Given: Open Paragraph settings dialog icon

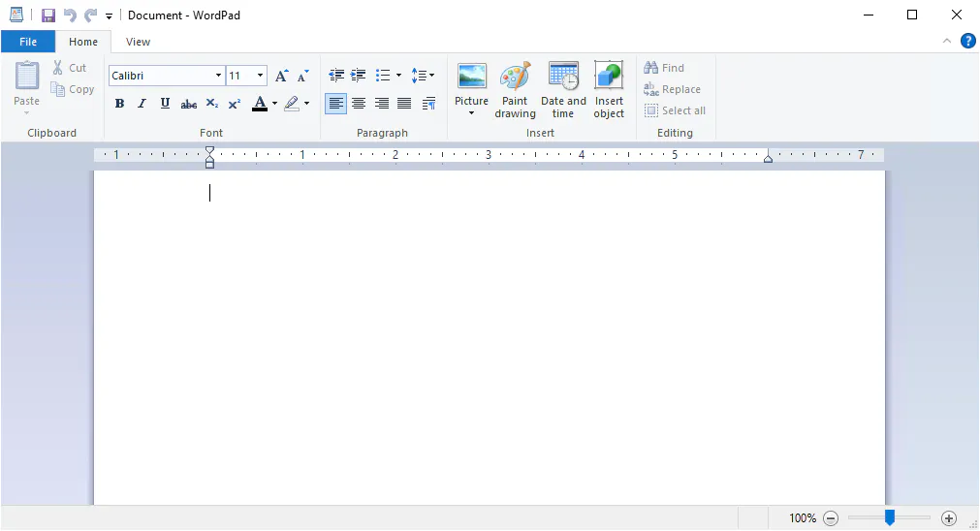Looking at the screenshot, I should [428, 104].
